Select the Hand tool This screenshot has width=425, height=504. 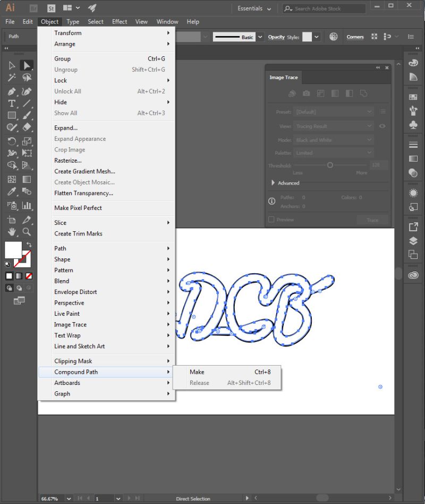coord(11,232)
